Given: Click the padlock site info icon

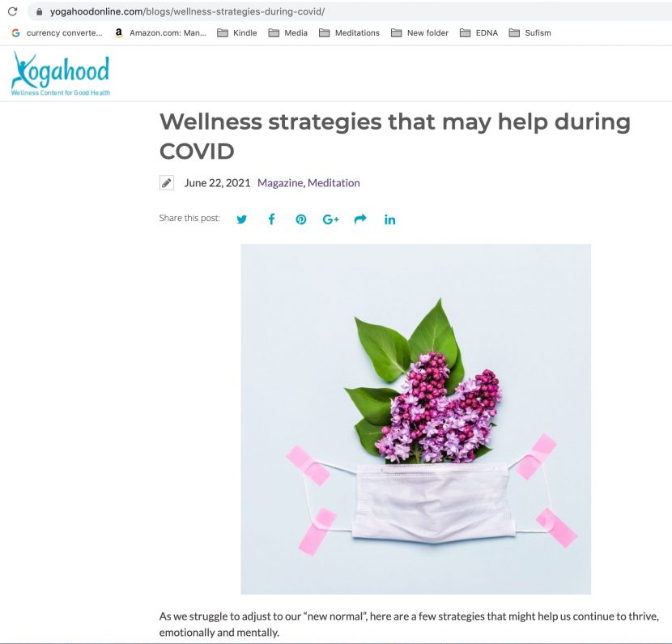Looking at the screenshot, I should pyautogui.click(x=39, y=11).
